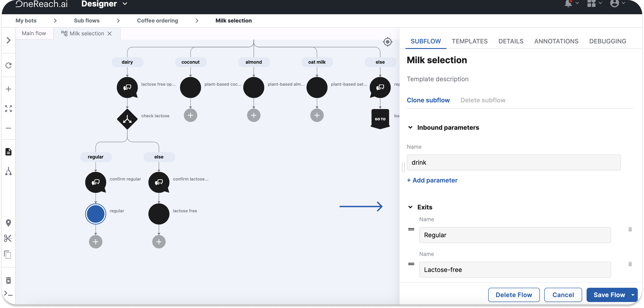644x308 pixels.
Task: Click the recenter canvas target icon
Action: pos(387,42)
